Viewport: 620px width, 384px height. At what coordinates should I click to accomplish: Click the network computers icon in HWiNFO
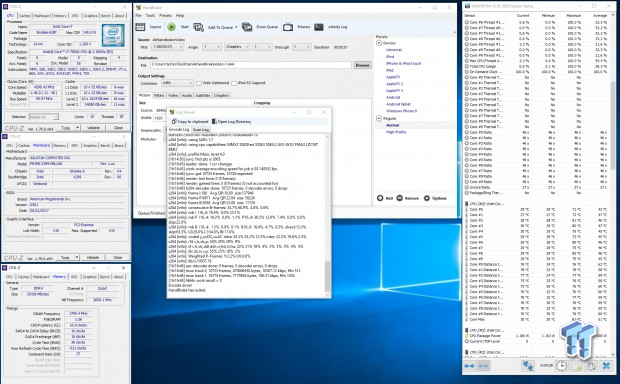[527, 366]
